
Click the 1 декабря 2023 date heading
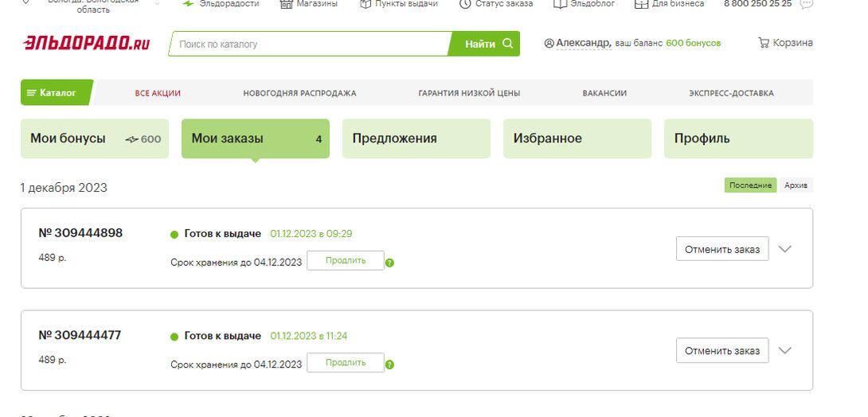pos(64,188)
